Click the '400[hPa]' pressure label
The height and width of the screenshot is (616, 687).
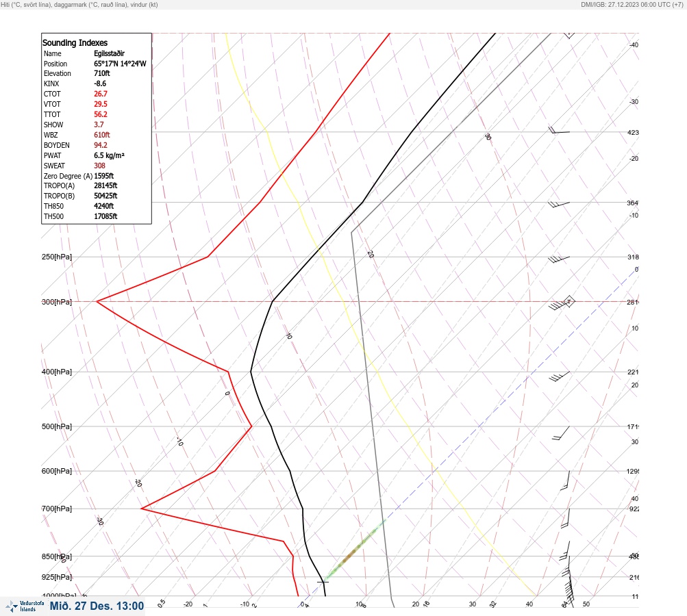point(57,372)
